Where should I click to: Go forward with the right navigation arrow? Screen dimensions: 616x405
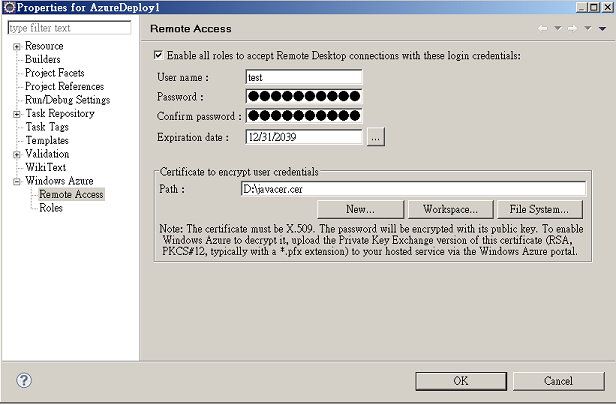point(573,28)
